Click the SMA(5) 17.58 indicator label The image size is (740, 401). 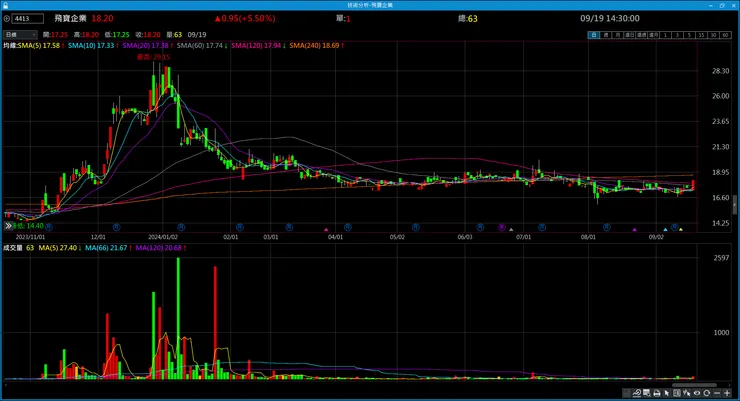pyautogui.click(x=41, y=45)
